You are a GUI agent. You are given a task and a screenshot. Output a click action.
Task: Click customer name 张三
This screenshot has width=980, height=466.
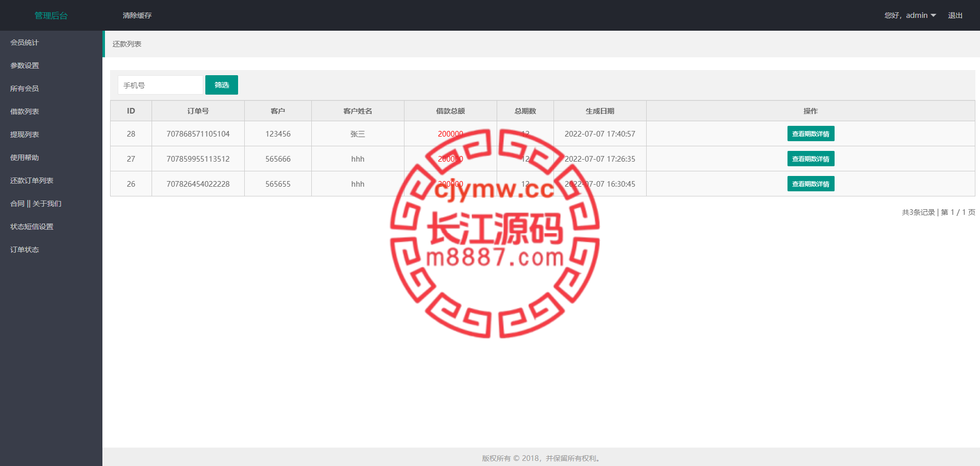pos(358,134)
